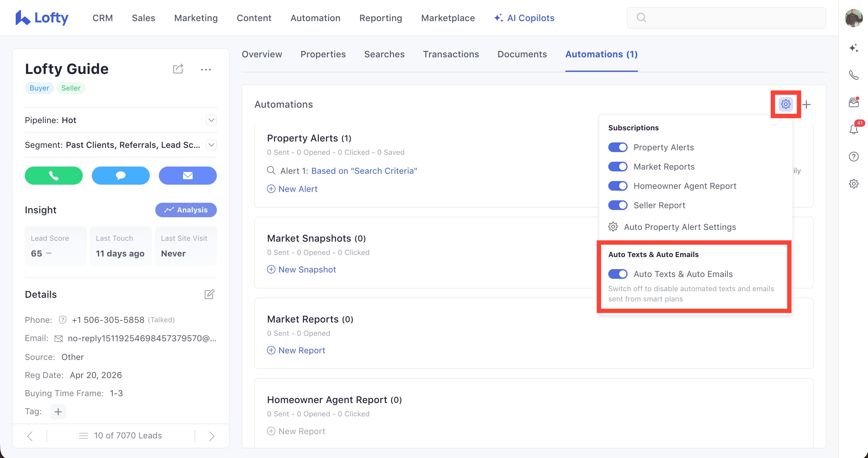Screen dimensions: 868x458
Task: Click New Alert
Action: coord(292,189)
